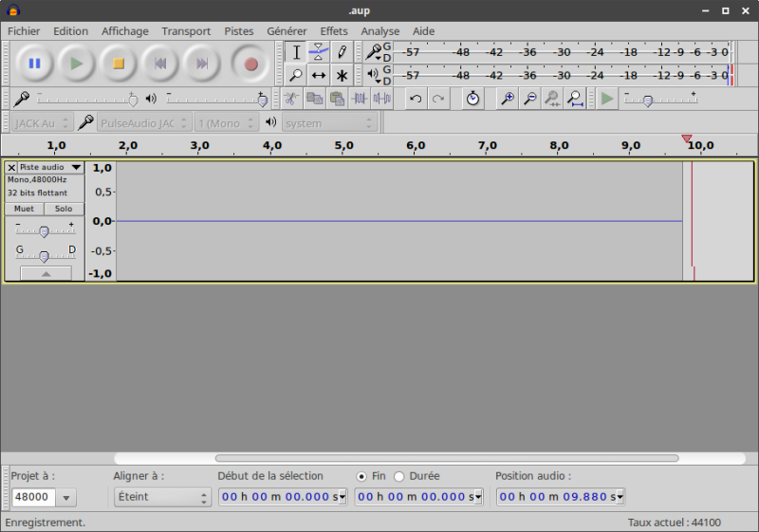
Task: Select the Durée radio button
Action: tap(399, 476)
